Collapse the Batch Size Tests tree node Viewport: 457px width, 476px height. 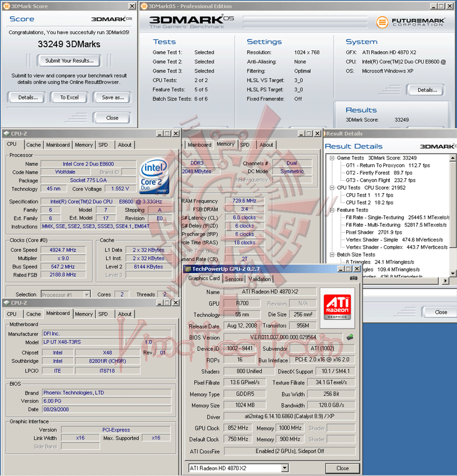332,255
